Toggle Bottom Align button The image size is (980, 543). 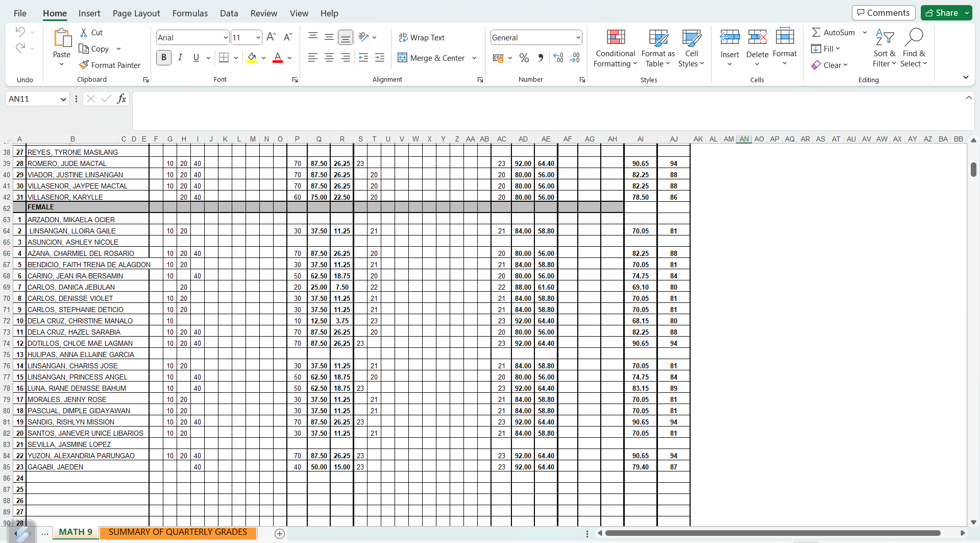point(346,37)
